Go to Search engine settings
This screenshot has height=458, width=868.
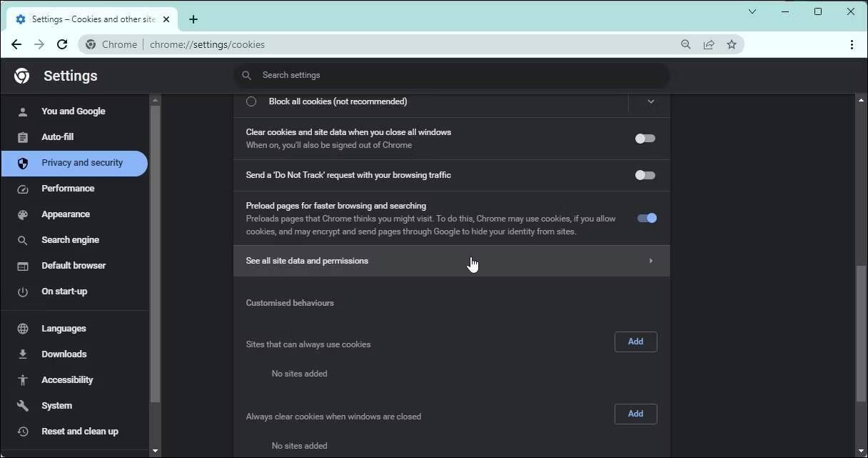point(70,239)
